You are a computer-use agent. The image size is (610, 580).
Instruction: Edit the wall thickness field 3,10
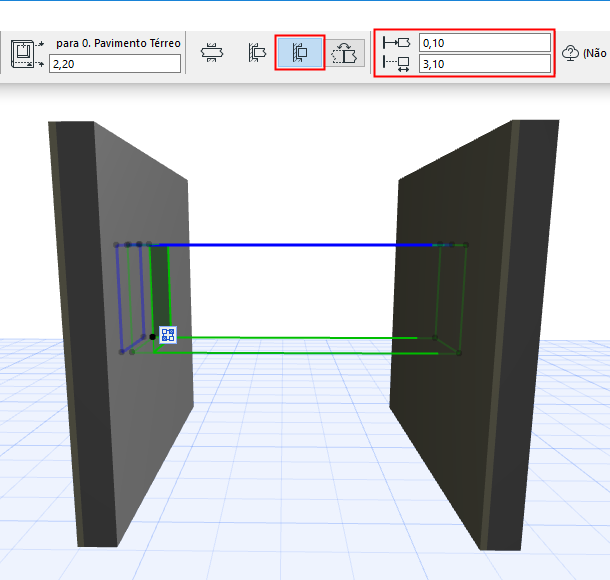point(485,64)
